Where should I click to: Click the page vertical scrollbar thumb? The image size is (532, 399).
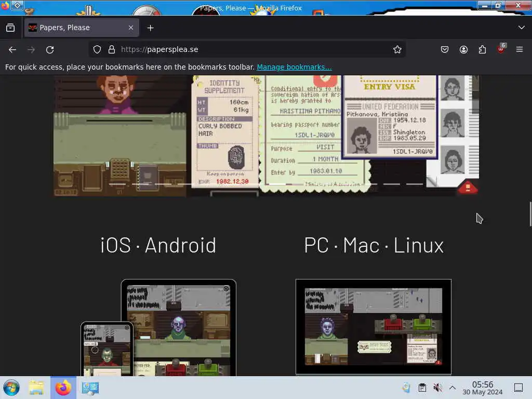(x=530, y=214)
